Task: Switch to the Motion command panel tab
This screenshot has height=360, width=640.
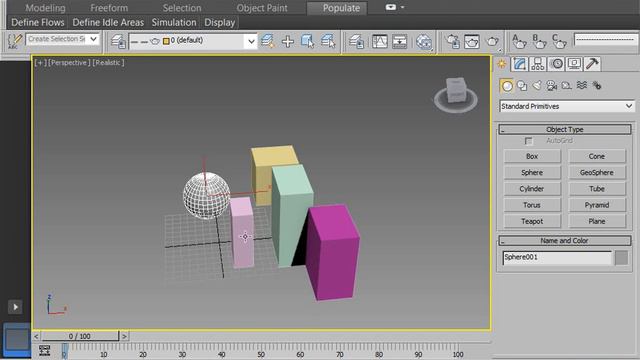Action: tap(556, 64)
